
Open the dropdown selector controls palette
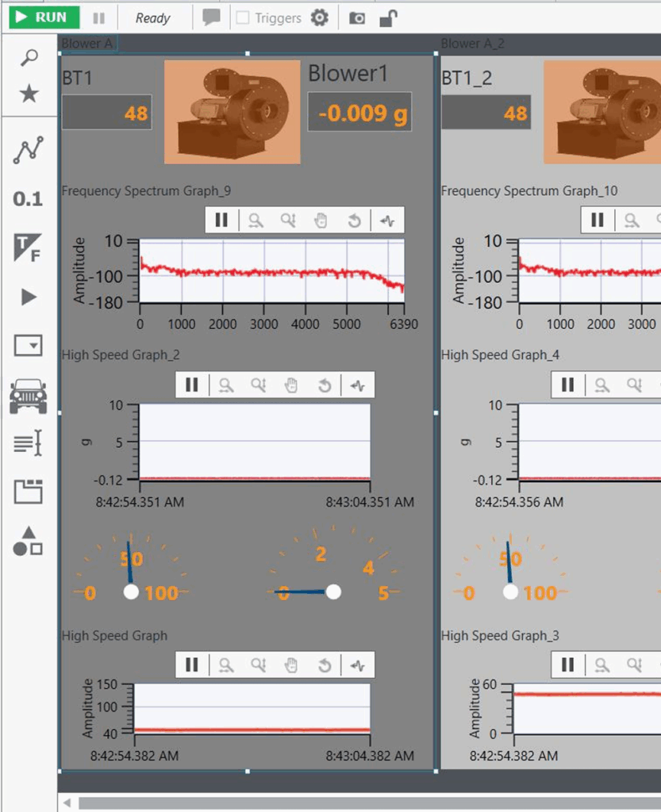click(x=29, y=346)
